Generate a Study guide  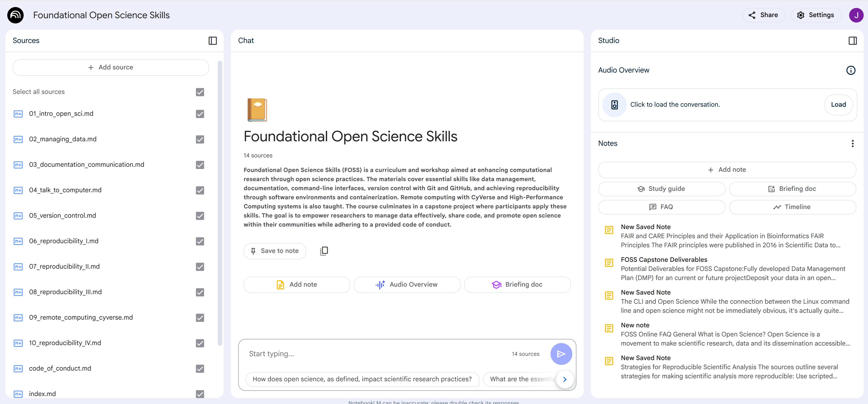tap(661, 189)
